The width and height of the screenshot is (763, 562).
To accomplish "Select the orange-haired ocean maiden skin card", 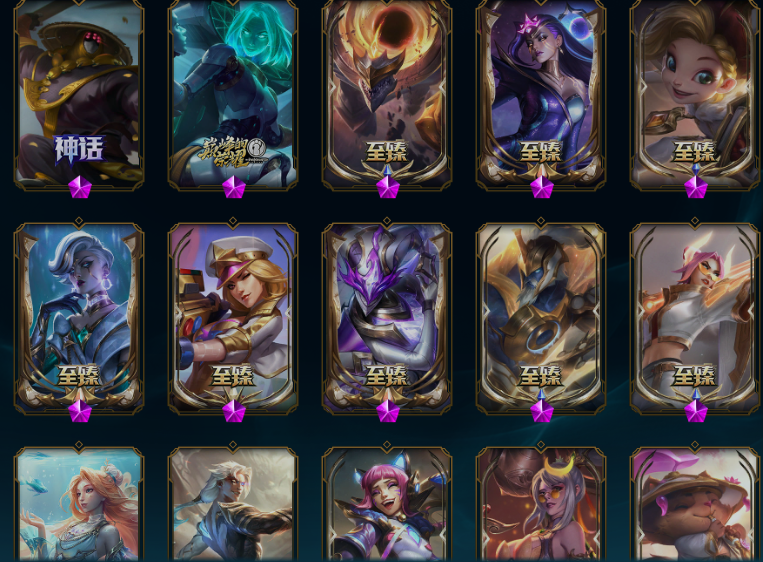I will (79, 502).
